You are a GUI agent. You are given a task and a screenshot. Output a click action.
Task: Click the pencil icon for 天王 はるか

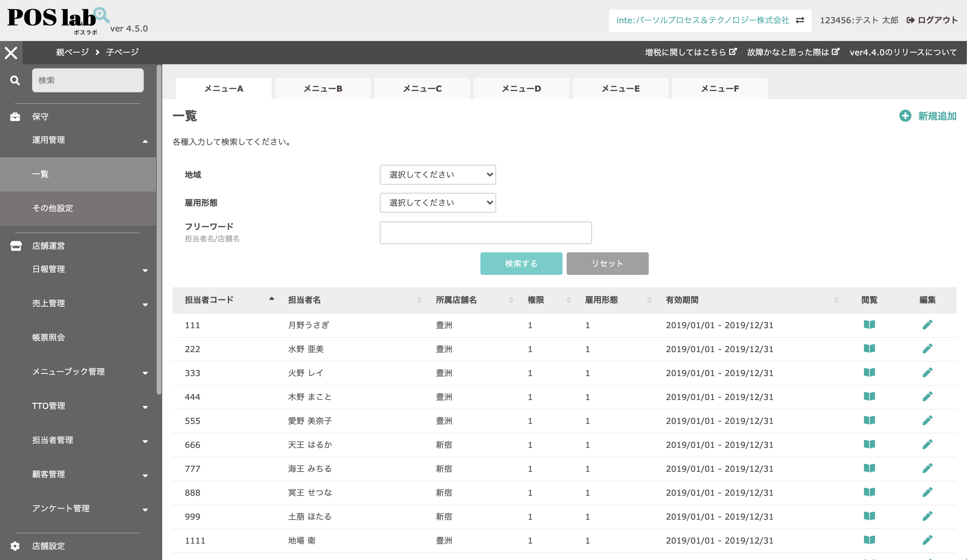[x=927, y=444]
